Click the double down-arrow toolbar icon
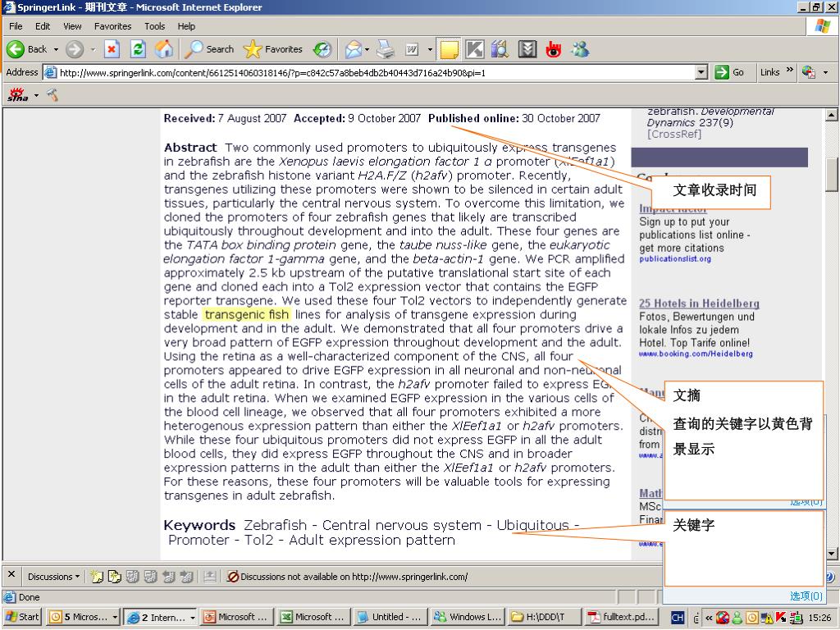The height and width of the screenshot is (630, 840). (x=527, y=49)
